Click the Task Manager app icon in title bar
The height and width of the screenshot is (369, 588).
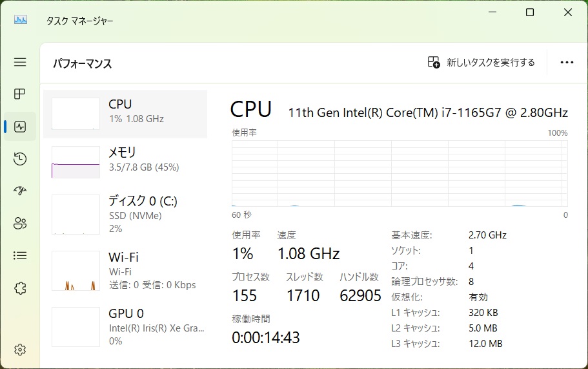(21, 20)
